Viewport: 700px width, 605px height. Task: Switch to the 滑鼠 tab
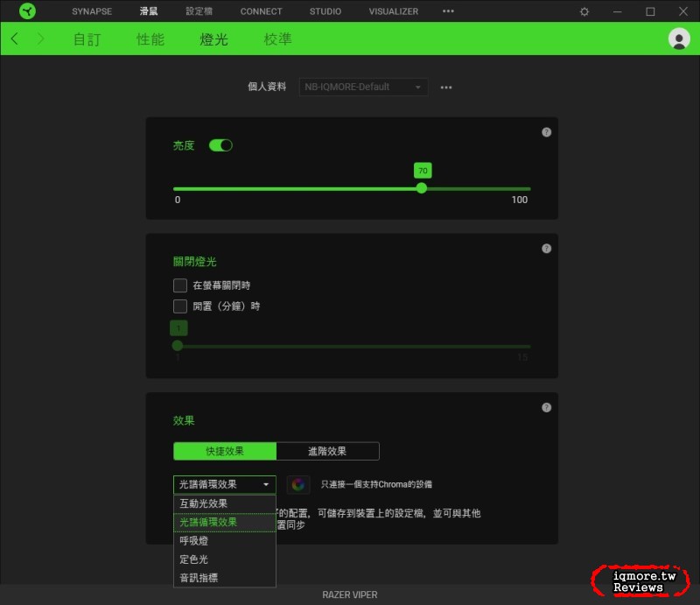pyautogui.click(x=145, y=11)
